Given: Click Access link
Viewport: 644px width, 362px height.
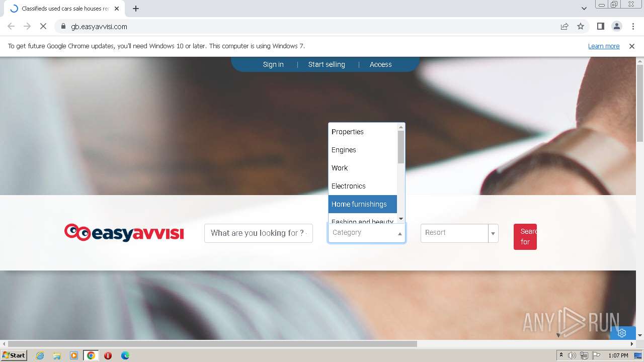Looking at the screenshot, I should click(380, 64).
